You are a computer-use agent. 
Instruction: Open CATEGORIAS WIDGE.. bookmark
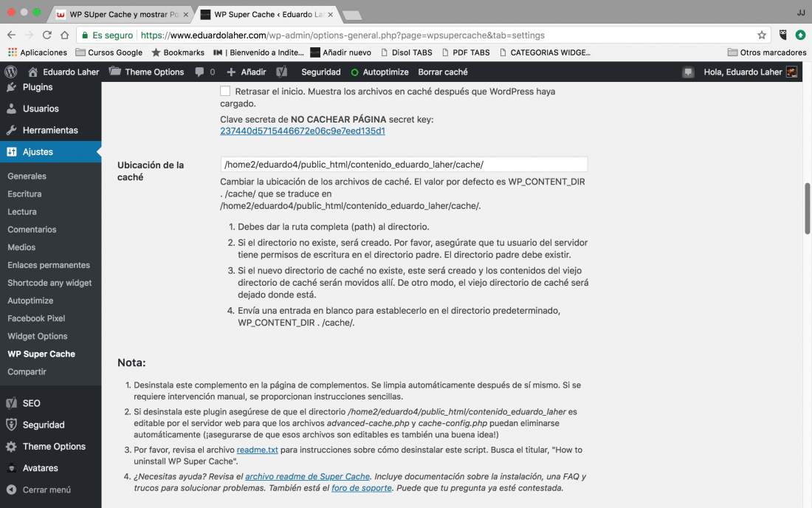545,52
